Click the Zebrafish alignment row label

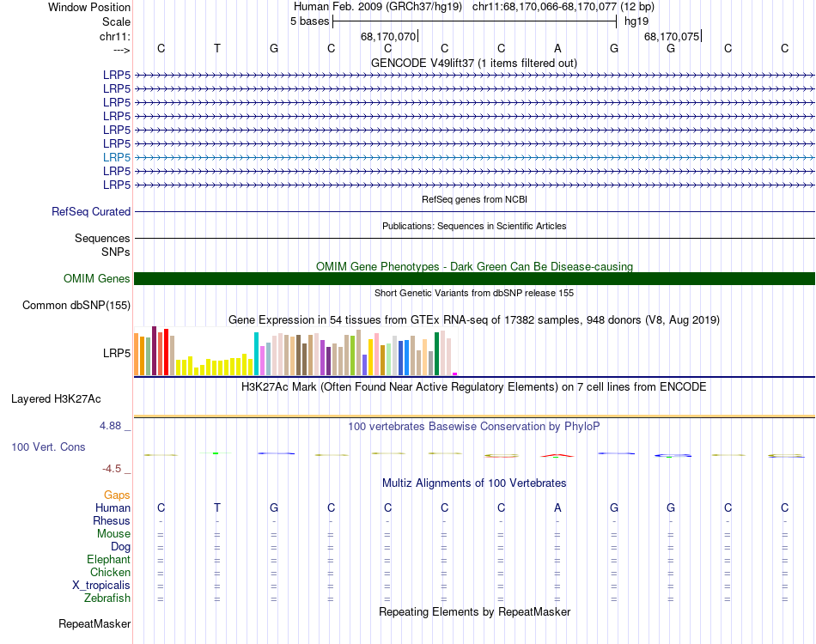click(x=107, y=598)
